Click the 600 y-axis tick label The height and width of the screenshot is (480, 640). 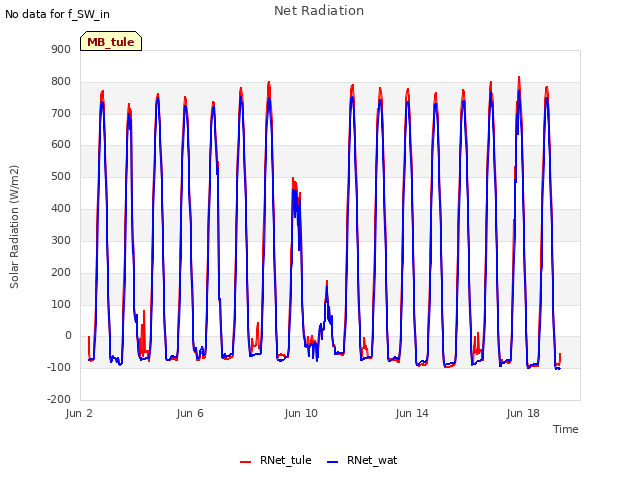click(61, 145)
